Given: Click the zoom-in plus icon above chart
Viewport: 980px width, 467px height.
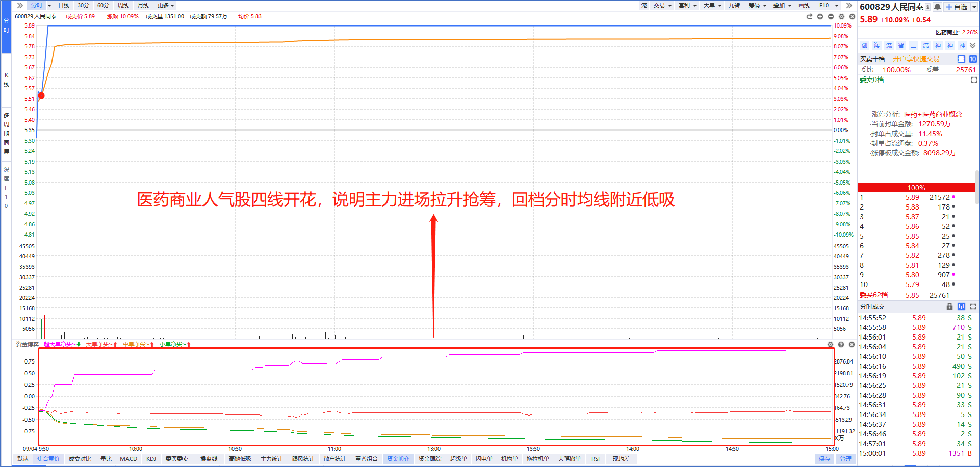Looking at the screenshot, I should 820,17.
